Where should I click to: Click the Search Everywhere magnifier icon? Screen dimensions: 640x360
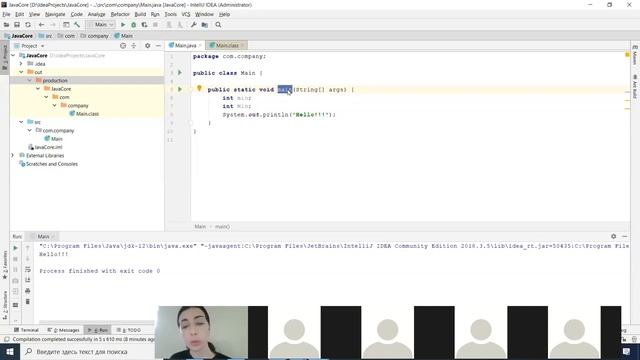click(x=218, y=25)
